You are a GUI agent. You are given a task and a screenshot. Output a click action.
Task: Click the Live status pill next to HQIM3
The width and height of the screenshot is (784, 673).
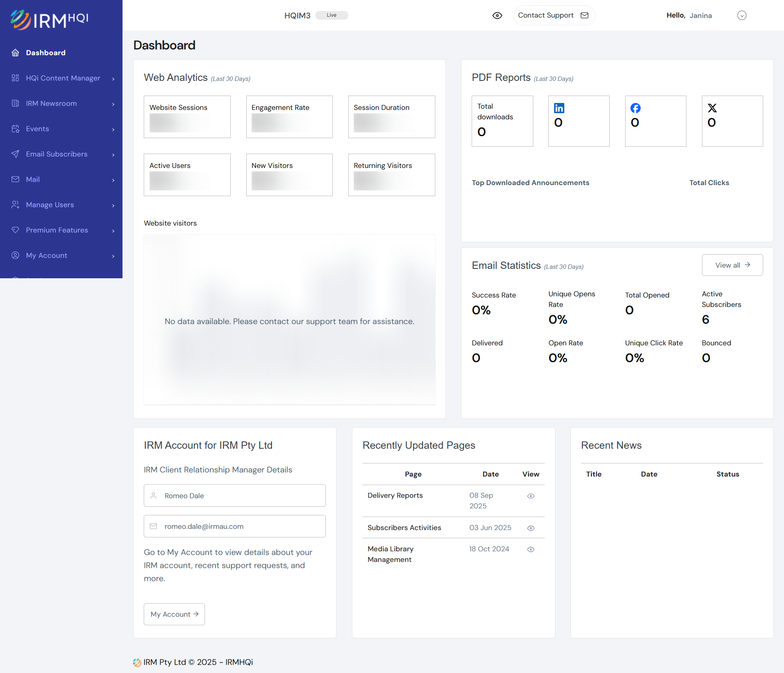332,15
